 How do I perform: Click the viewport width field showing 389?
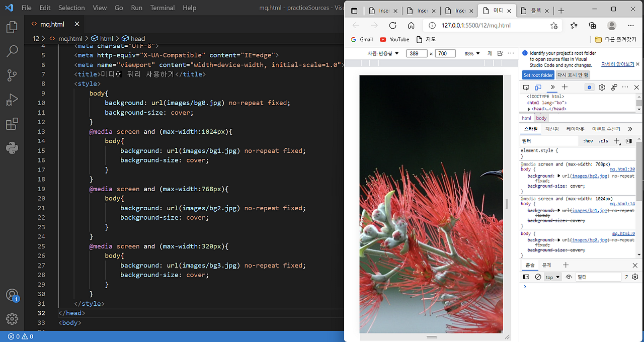417,53
